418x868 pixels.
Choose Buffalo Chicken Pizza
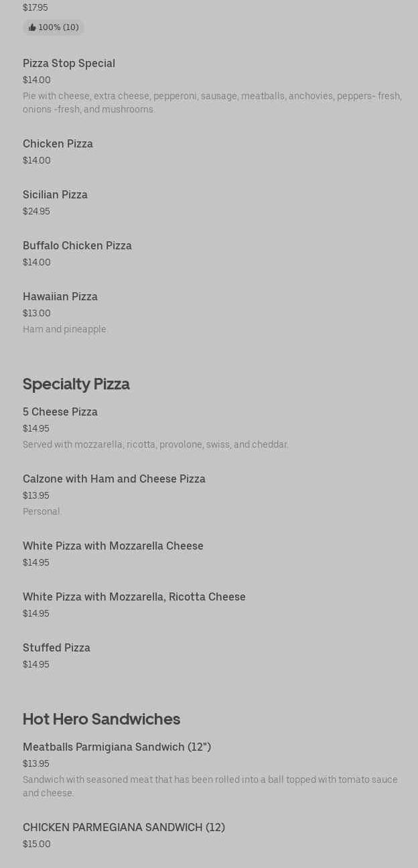pos(78,246)
